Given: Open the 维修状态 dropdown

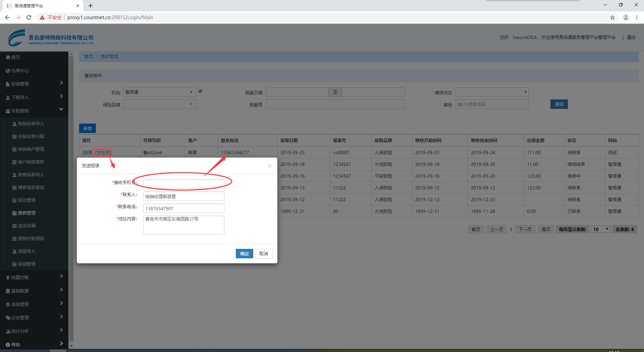Looking at the screenshot, I should [x=492, y=92].
